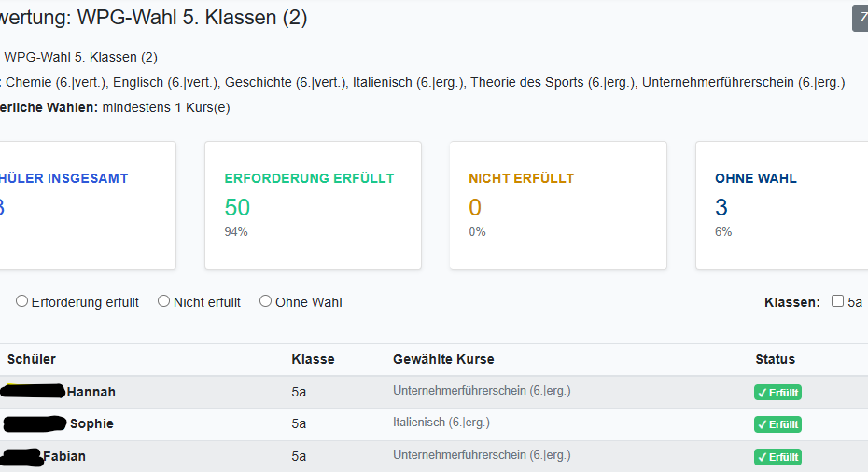868x472 pixels.
Task: Tick the class 5a checkbox
Action: click(x=838, y=301)
